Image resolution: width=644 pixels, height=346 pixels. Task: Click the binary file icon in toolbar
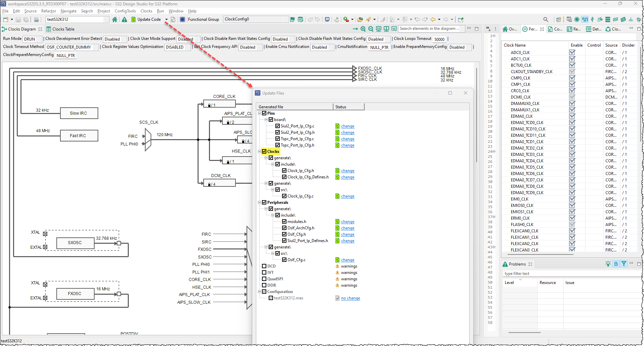click(x=36, y=19)
